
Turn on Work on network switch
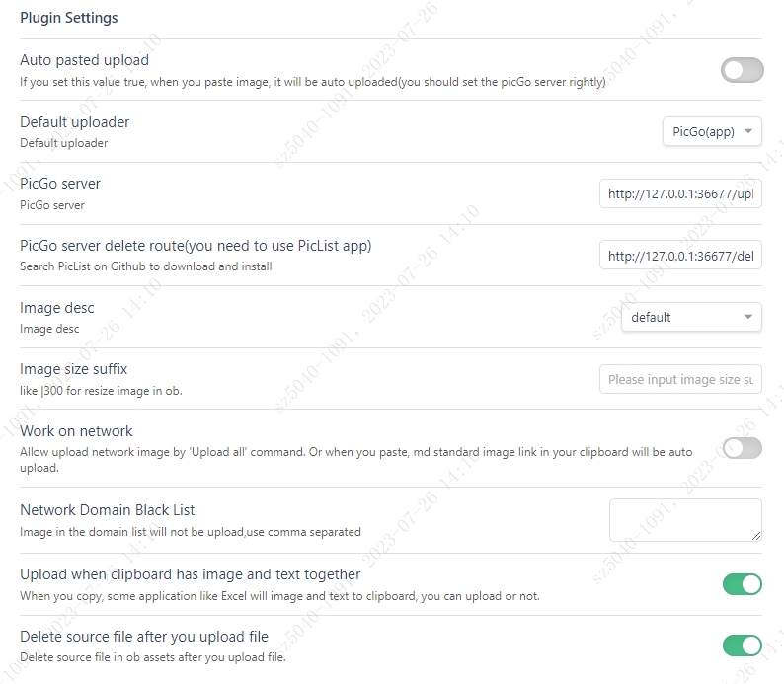[x=742, y=448]
